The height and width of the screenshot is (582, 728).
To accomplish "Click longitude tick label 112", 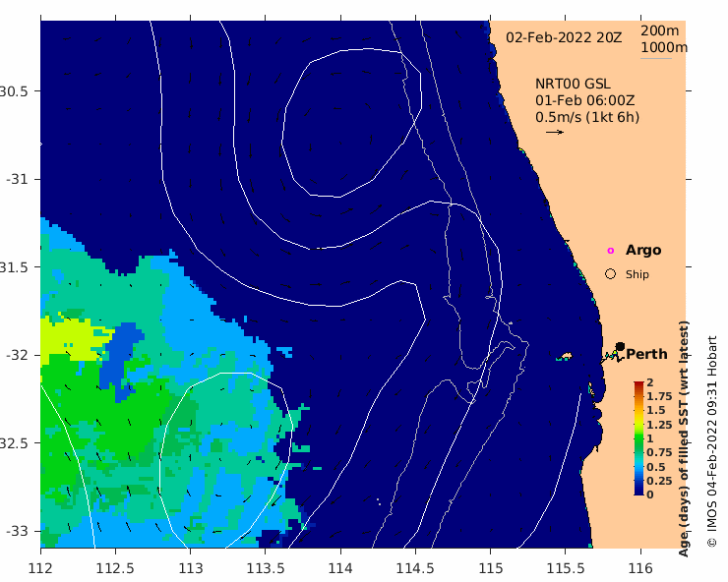I will click(40, 568).
